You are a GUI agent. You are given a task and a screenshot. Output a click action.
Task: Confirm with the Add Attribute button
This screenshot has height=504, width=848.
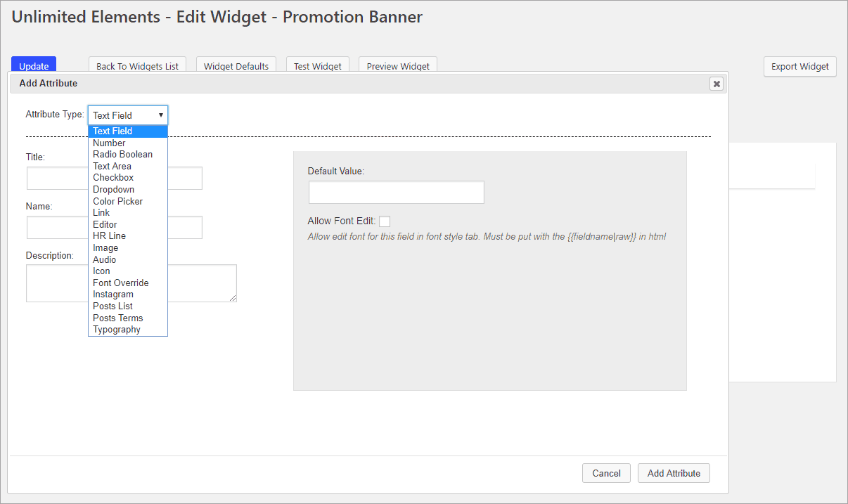[674, 473]
